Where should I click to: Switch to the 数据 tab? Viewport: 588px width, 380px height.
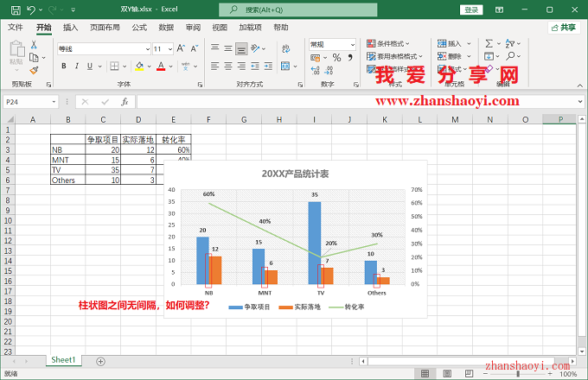tap(166, 28)
